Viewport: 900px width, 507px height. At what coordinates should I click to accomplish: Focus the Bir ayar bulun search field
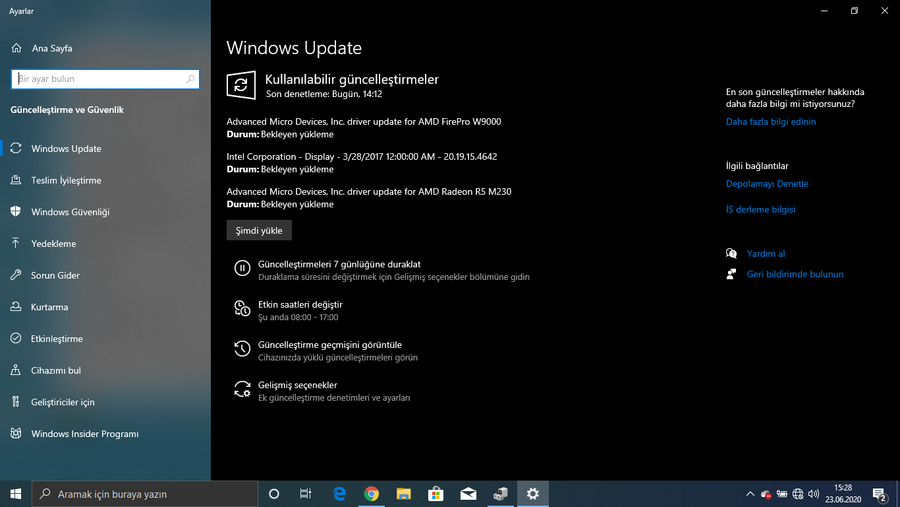[x=105, y=79]
